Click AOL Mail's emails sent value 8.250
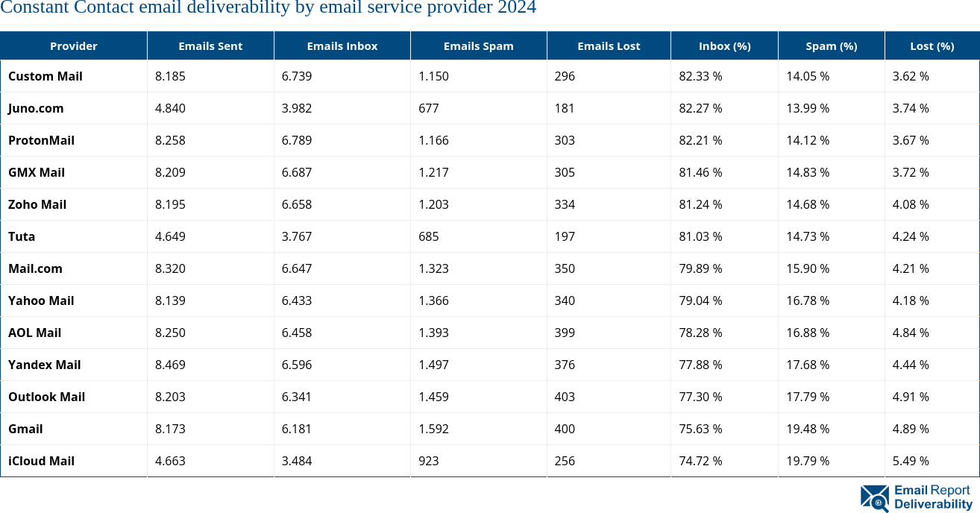980x513 pixels. 170,333
